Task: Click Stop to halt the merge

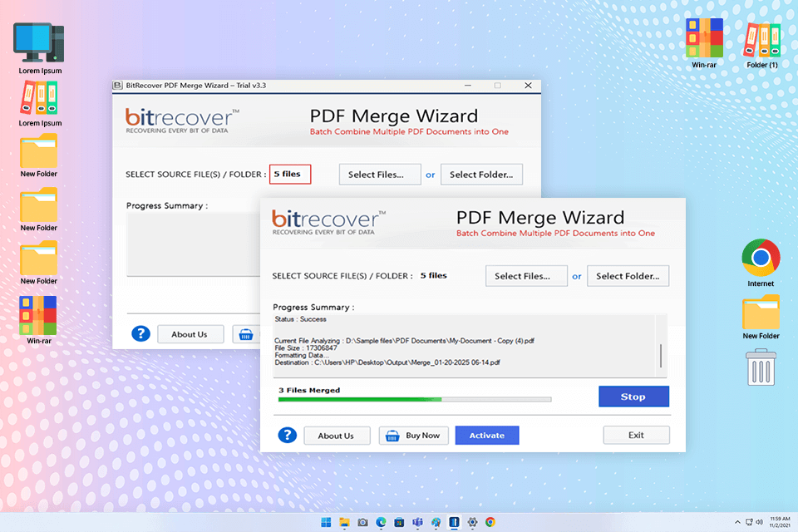Action: 633,396
